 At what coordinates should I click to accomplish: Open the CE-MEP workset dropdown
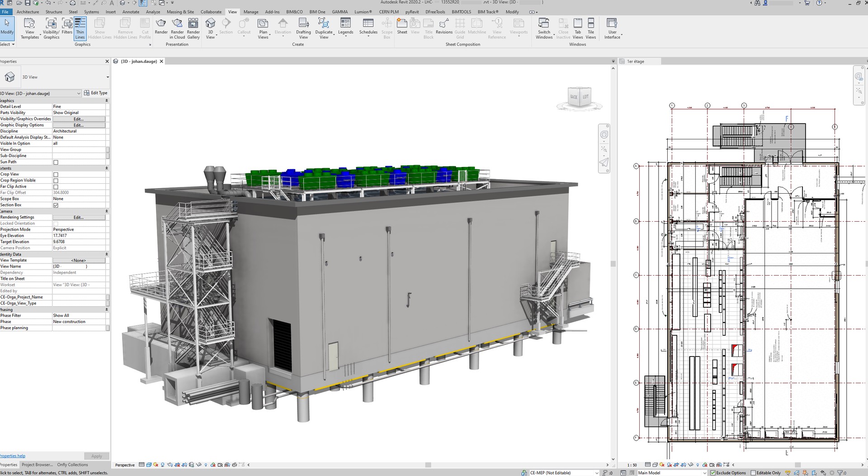click(598, 472)
